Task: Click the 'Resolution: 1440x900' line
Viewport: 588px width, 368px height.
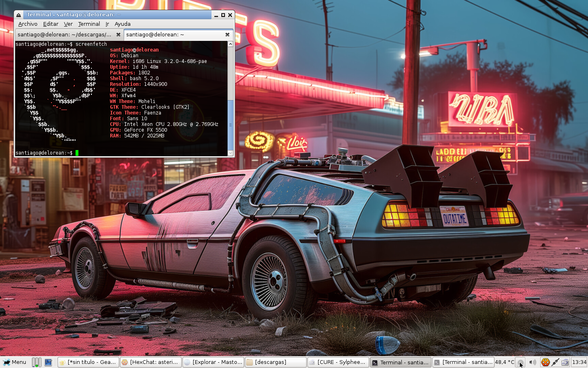Action: pyautogui.click(x=138, y=84)
